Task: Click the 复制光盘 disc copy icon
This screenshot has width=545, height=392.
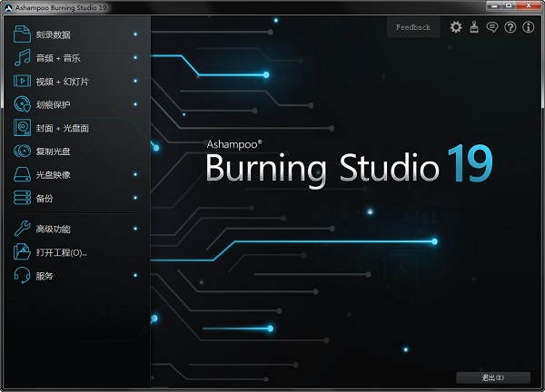Action: tap(22, 151)
